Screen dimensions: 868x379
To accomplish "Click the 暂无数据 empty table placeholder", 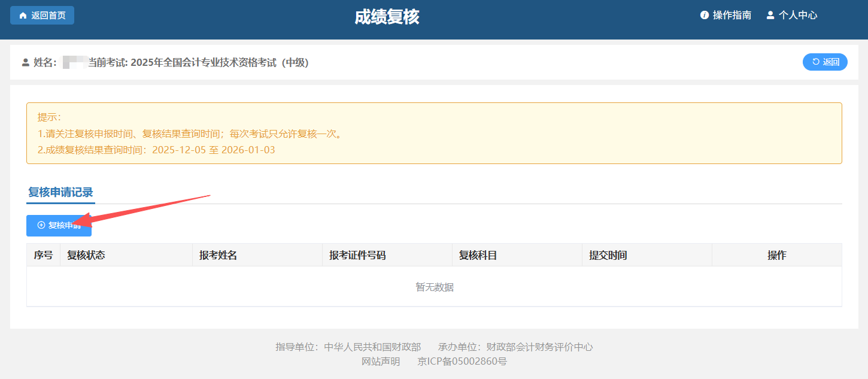I will (435, 287).
